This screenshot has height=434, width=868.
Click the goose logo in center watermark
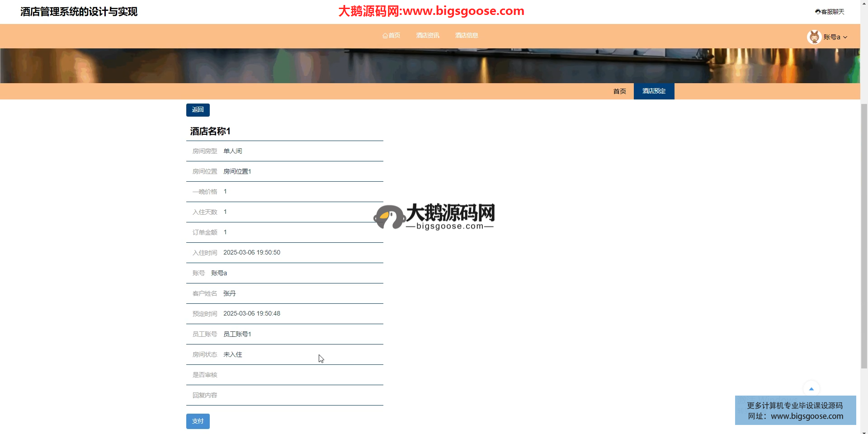pos(389,217)
